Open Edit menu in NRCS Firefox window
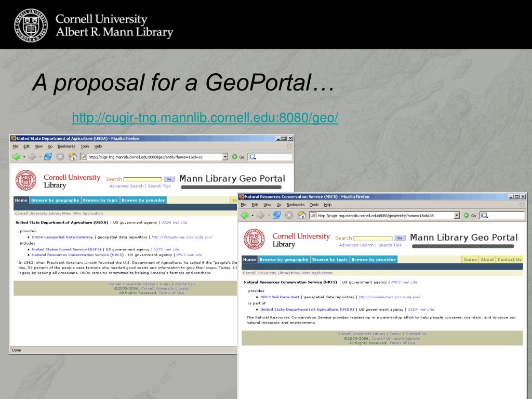The image size is (532, 399). coord(255,205)
